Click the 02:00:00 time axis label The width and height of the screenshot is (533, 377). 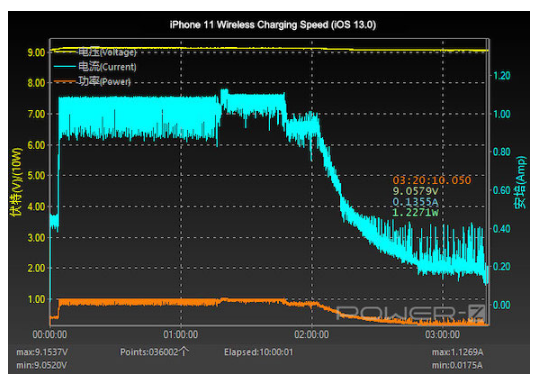pyautogui.click(x=312, y=335)
